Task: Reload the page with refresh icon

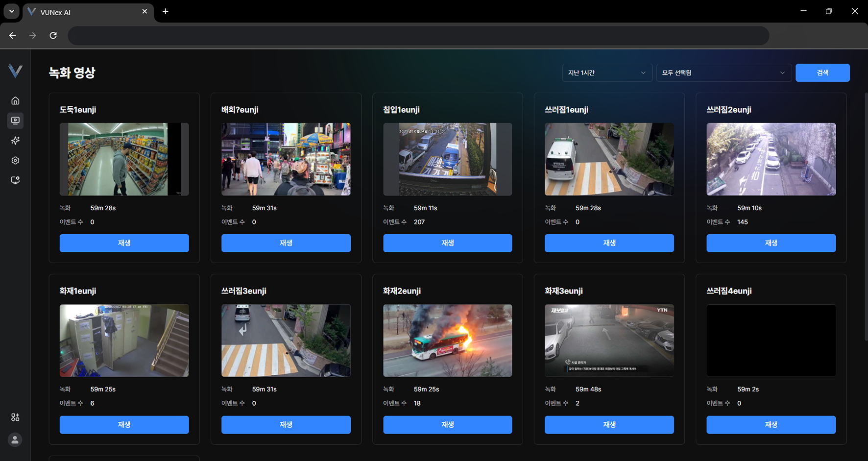Action: (x=53, y=35)
